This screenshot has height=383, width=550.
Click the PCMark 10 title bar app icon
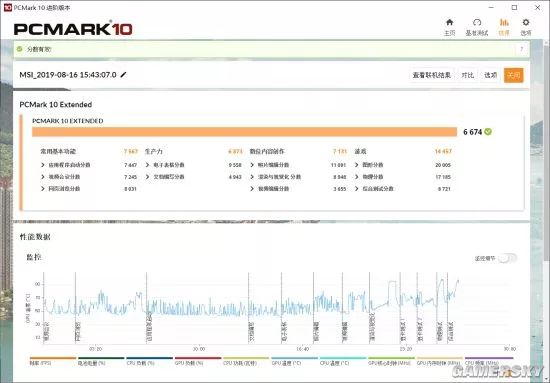[x=8, y=7]
